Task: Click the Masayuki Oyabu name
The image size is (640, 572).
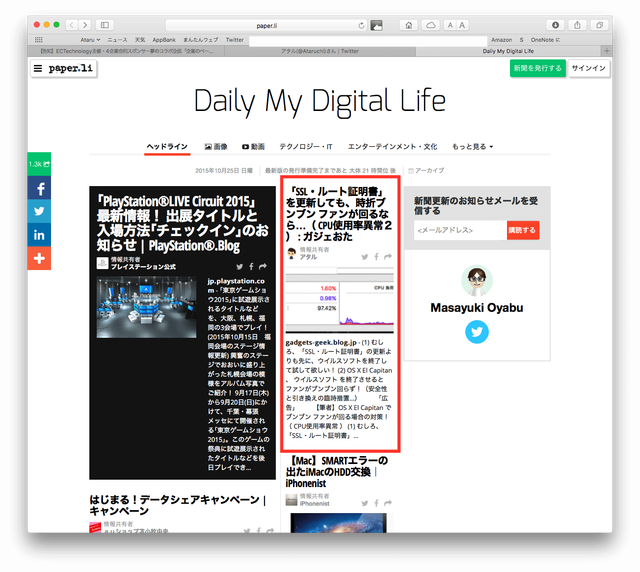Action: click(477, 308)
